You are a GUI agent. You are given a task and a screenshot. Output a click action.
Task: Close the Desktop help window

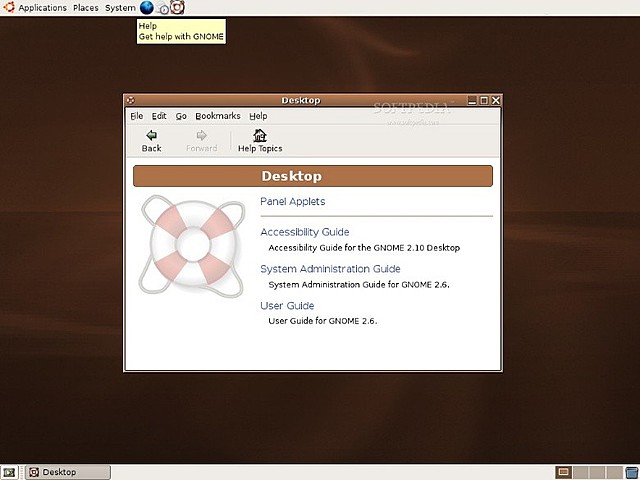tap(496, 100)
